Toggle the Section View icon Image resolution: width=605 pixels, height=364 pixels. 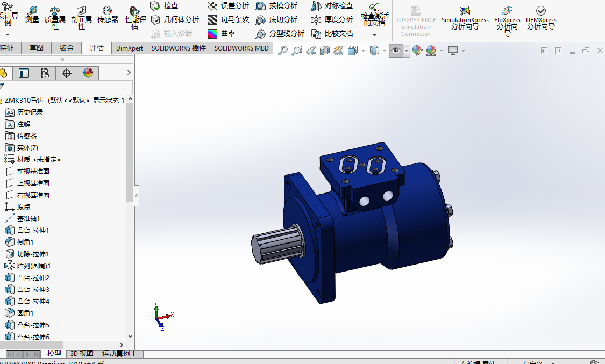(325, 51)
